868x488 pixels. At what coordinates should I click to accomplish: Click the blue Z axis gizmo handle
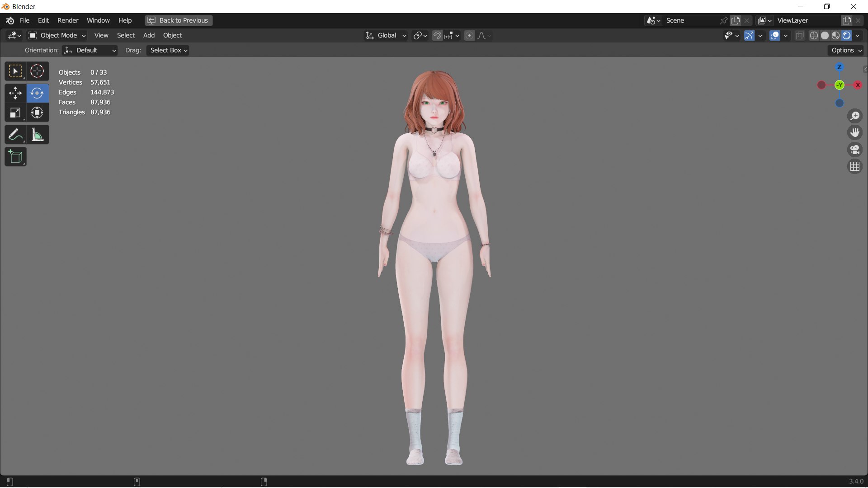[x=840, y=67]
